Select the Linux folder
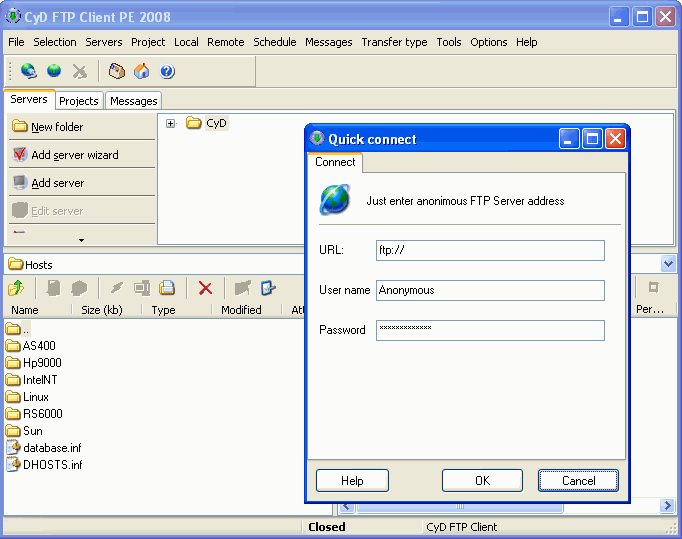682x539 pixels. click(27, 397)
